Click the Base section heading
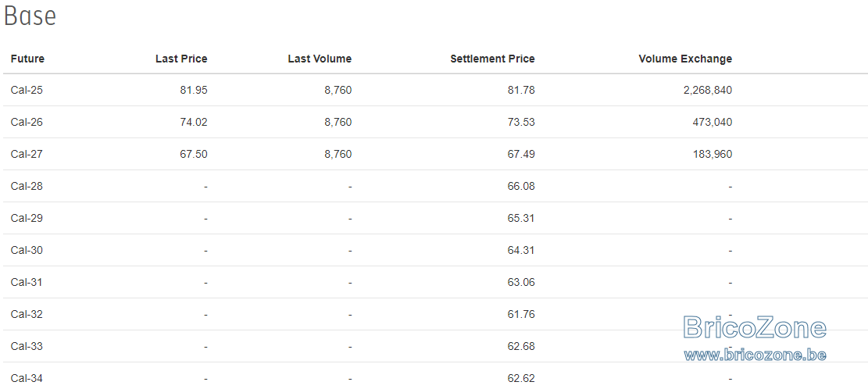The height and width of the screenshot is (389, 868). 30,16
